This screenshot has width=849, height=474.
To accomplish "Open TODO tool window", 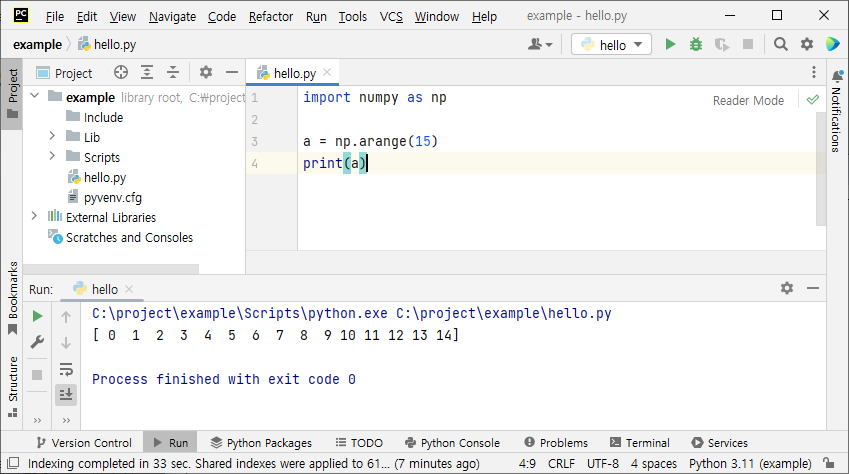I will [x=359, y=443].
